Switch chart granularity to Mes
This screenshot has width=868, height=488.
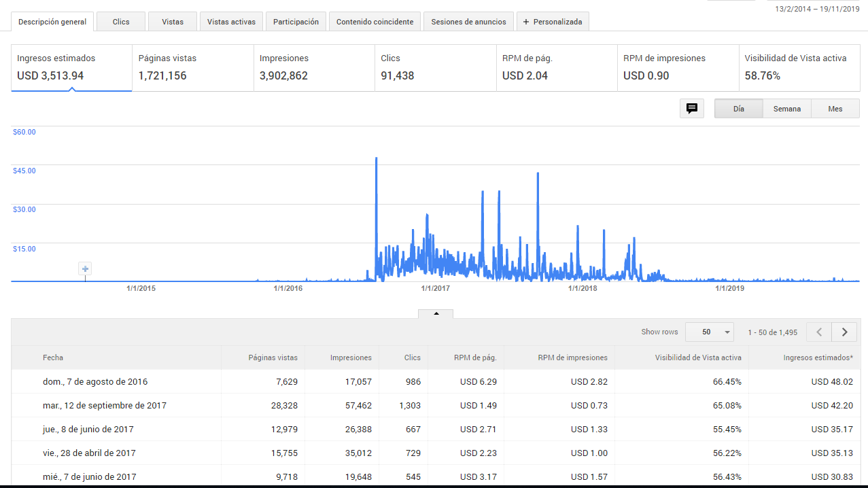[835, 109]
